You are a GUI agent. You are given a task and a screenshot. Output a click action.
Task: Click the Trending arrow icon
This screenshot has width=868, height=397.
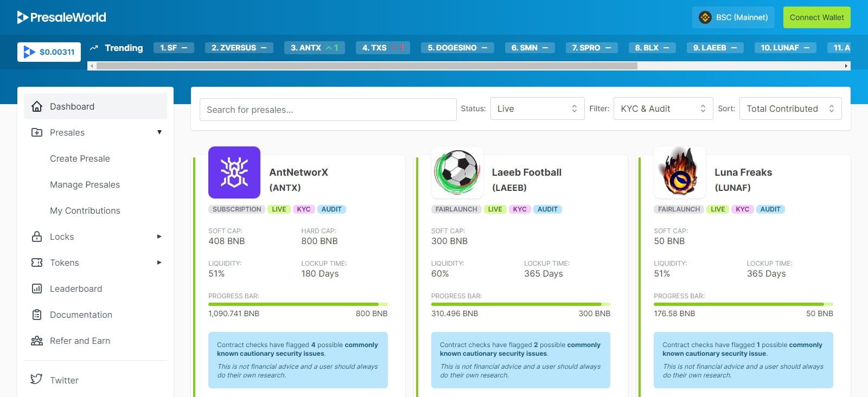pos(94,48)
